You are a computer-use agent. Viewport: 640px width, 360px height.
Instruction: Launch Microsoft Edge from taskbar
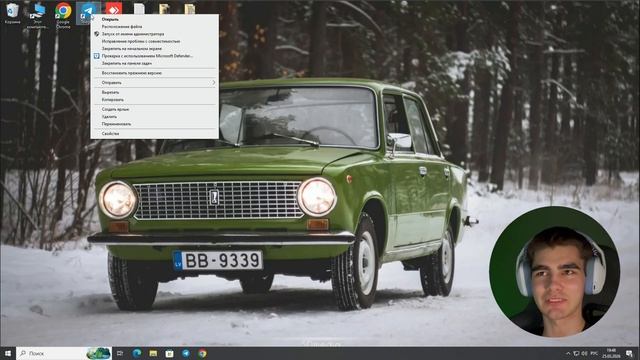136,353
